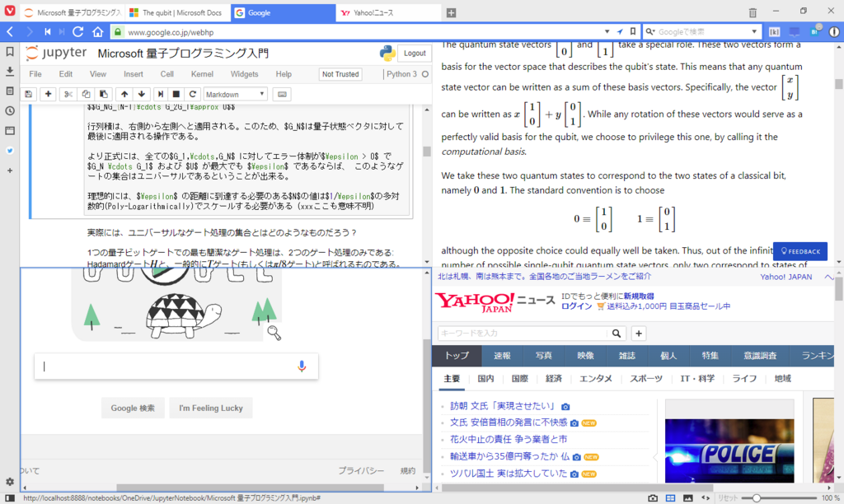Toggle the side panel from the status bar
844x504 pixels.
pyautogui.click(x=10, y=498)
